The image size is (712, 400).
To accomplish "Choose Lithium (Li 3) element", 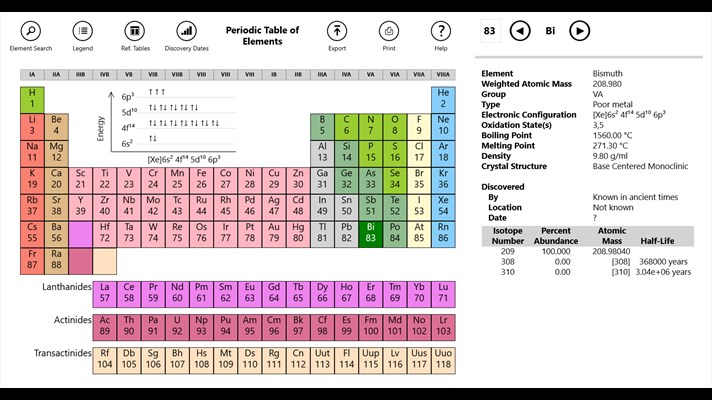I will tap(32, 127).
